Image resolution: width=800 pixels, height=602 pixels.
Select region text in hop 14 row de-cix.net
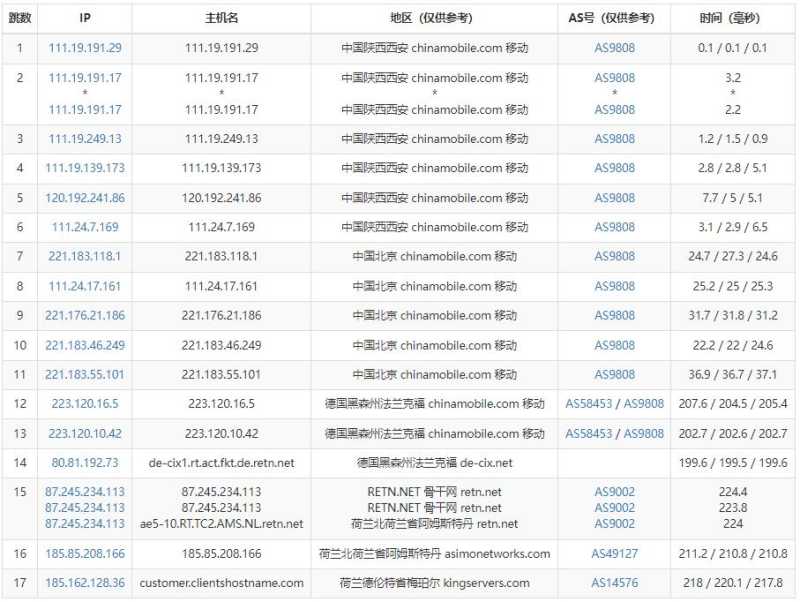coord(434,463)
